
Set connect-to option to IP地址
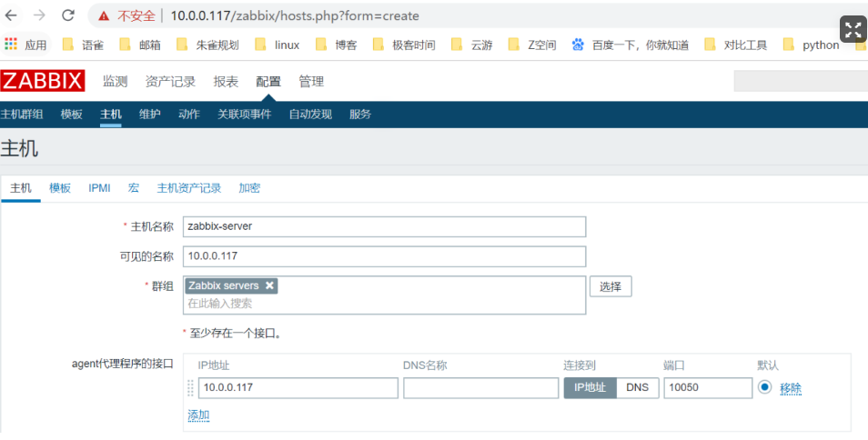pos(590,387)
